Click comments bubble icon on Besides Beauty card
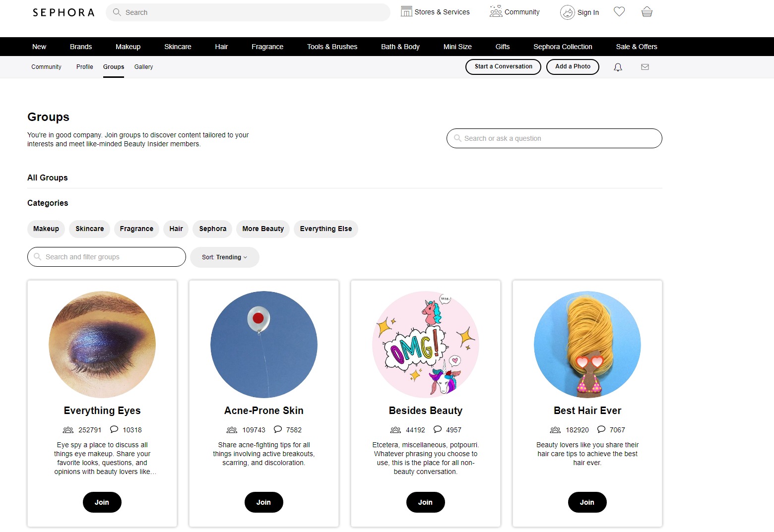The image size is (774, 532). point(438,429)
